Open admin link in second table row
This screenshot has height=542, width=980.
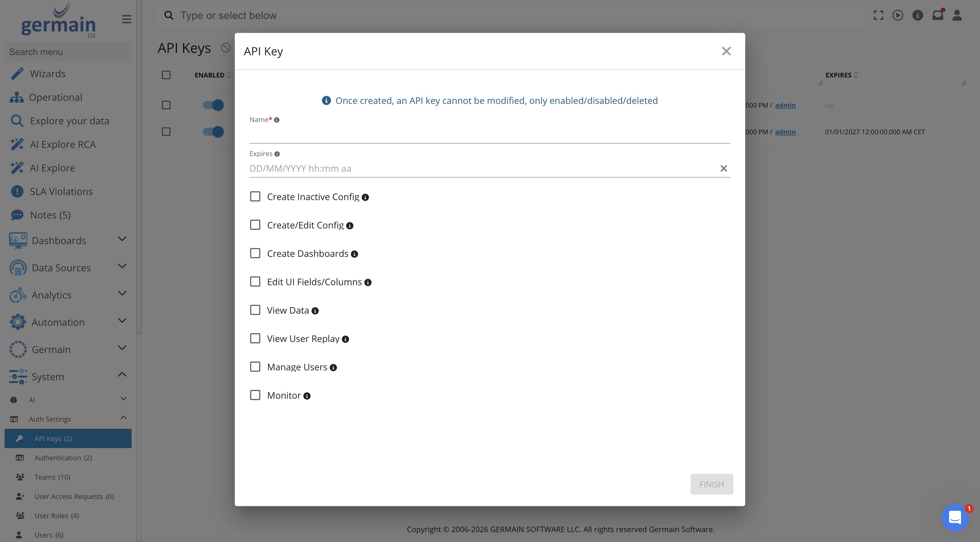(x=785, y=132)
